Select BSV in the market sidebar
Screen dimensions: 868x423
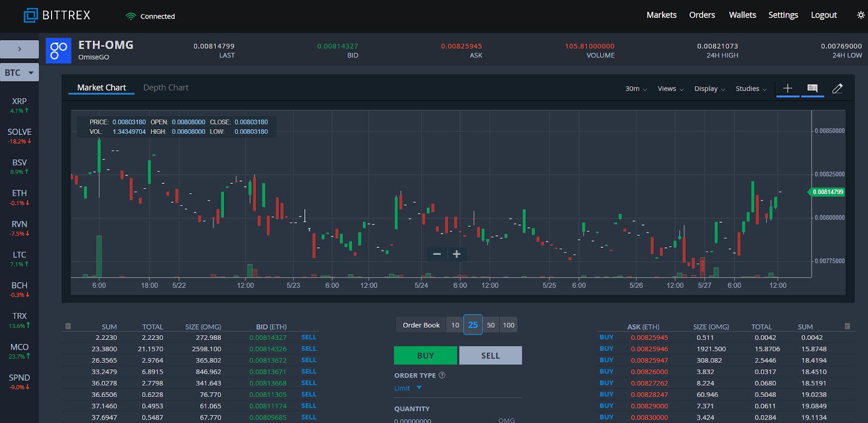click(20, 166)
